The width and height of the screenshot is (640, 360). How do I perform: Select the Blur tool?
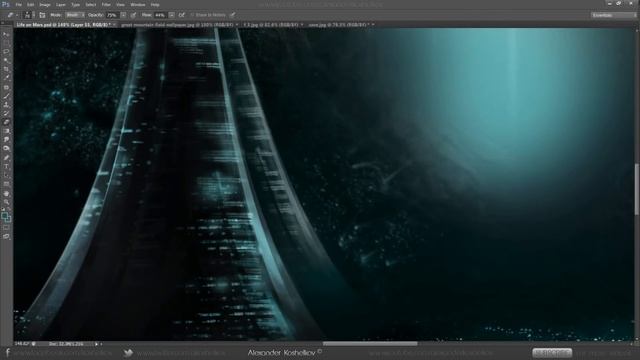coord(6,140)
